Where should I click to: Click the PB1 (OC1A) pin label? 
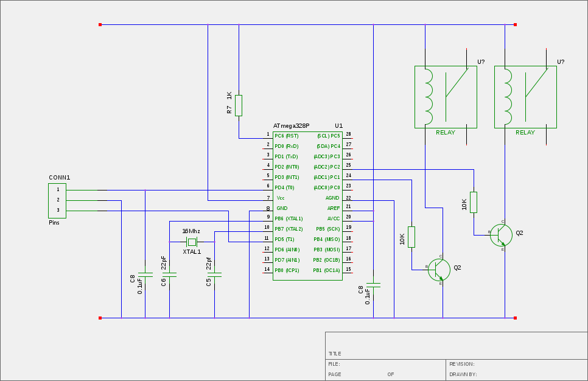pyautogui.click(x=327, y=270)
